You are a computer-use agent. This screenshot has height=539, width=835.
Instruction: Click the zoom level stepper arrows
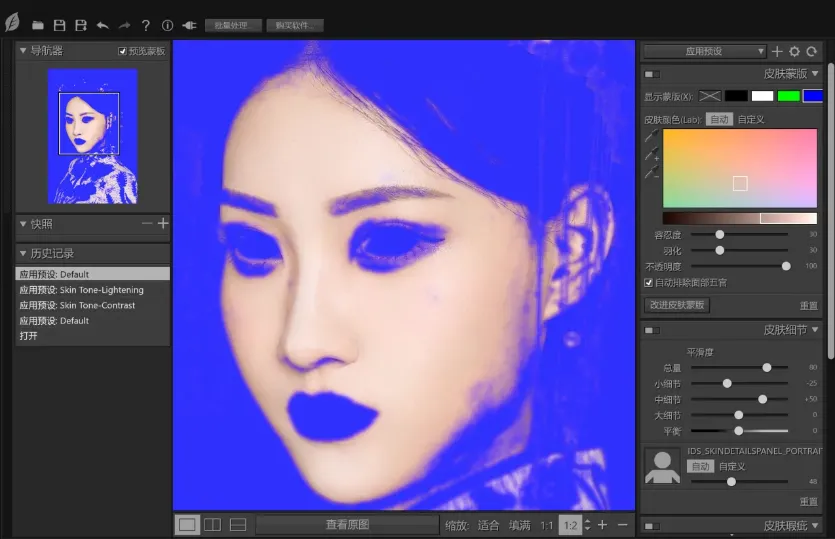click(x=587, y=525)
